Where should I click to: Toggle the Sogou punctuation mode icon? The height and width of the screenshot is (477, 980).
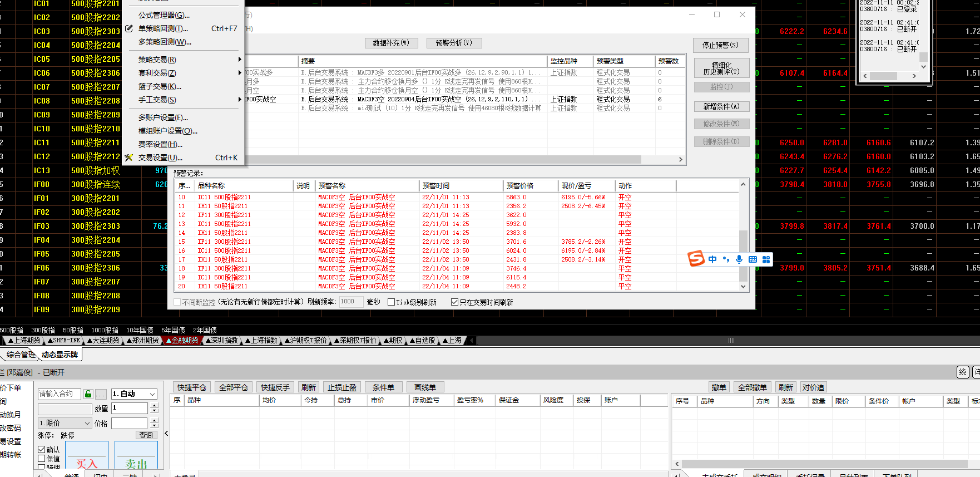(x=726, y=259)
